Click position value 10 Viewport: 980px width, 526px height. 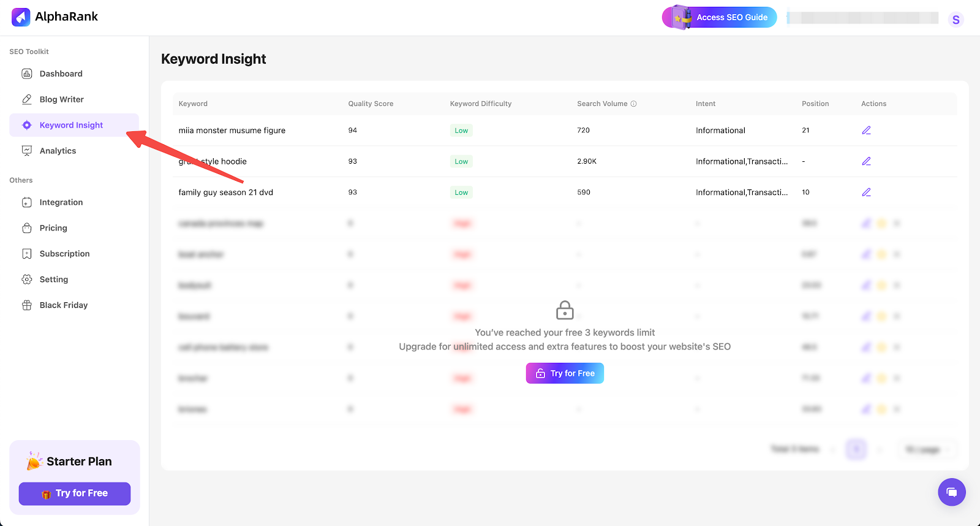[805, 192]
